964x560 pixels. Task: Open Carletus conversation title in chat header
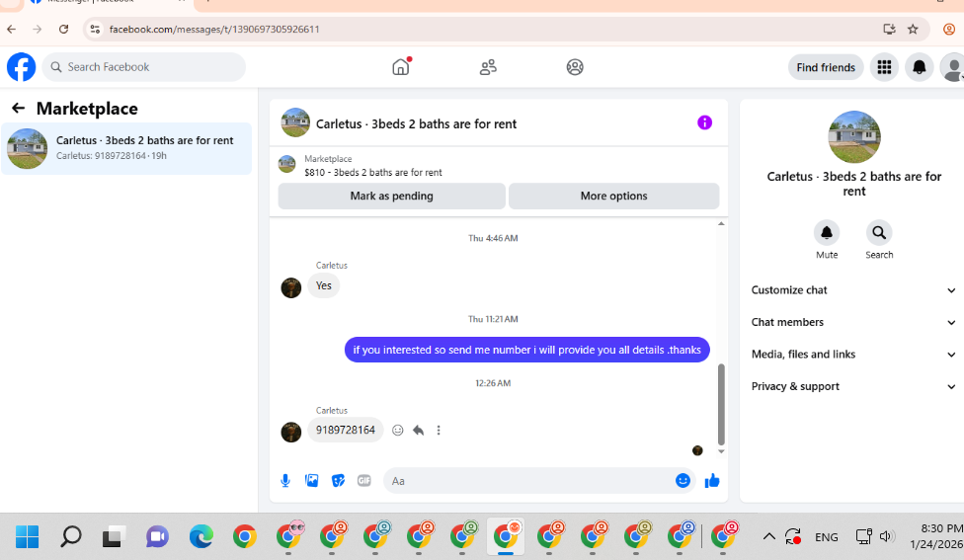(x=416, y=123)
